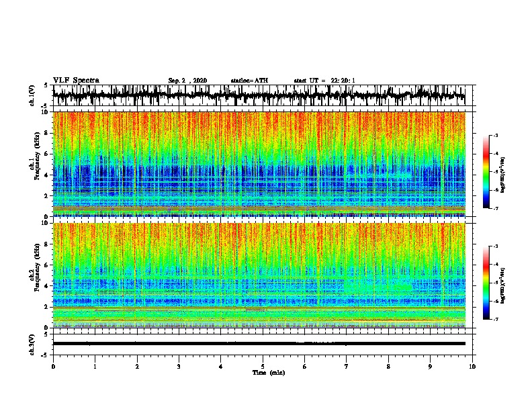Click time axis tick "8" on the time axis
The image size is (532, 411).
tap(388, 367)
